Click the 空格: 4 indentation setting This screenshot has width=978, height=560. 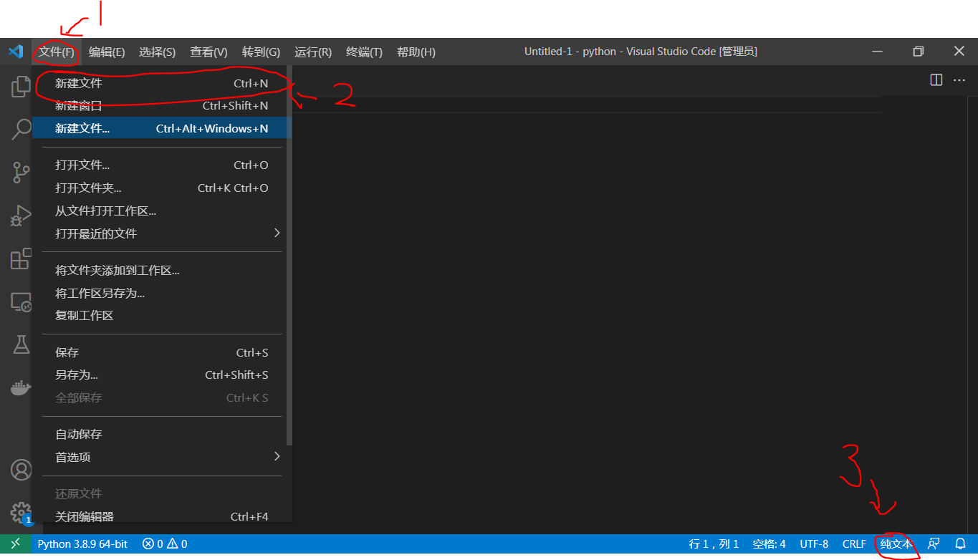770,544
